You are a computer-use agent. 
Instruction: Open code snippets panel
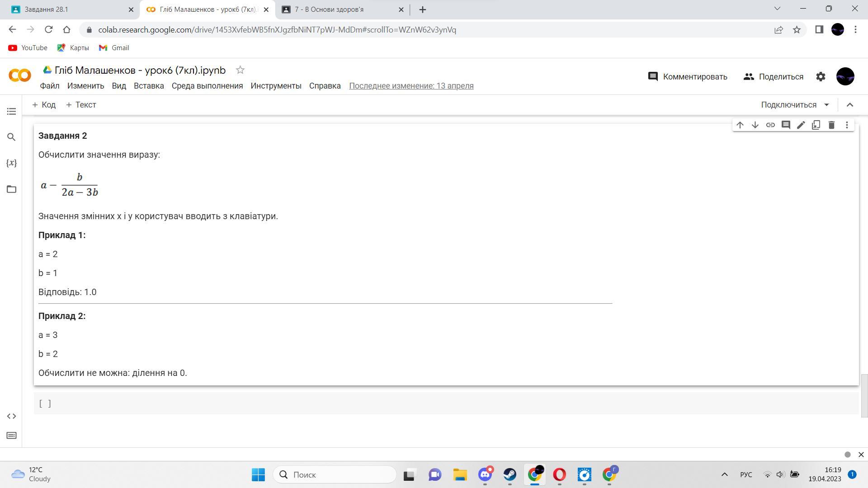click(11, 416)
